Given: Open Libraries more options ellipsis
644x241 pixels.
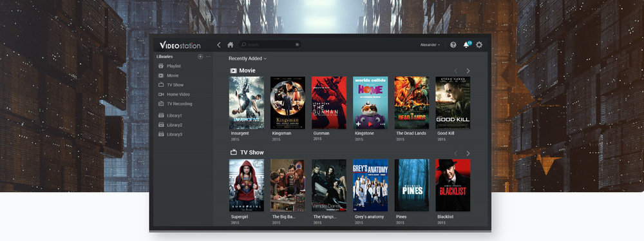Looking at the screenshot, I should (x=208, y=57).
